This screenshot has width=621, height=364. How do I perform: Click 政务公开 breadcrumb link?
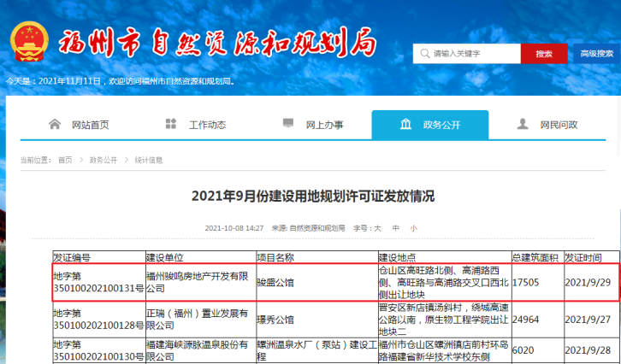103,160
